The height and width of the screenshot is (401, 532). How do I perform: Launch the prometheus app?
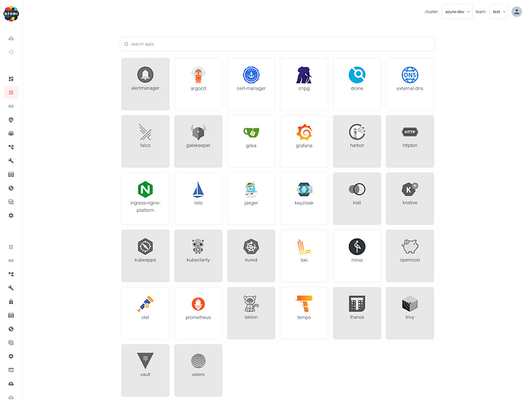[198, 313]
